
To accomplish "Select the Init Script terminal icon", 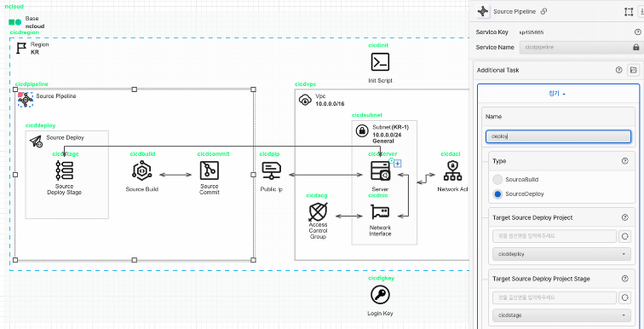I will point(380,62).
